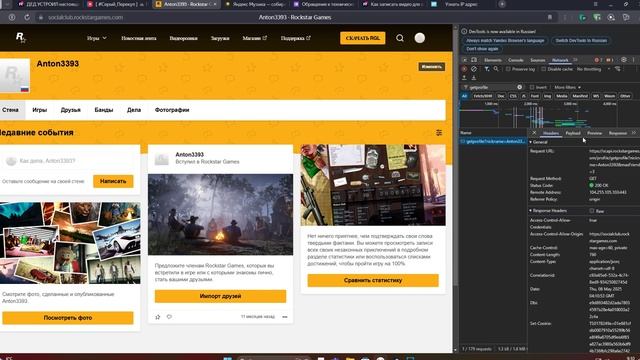Clear the network log
This screenshot has height=360, width=640.
pos(473,69)
